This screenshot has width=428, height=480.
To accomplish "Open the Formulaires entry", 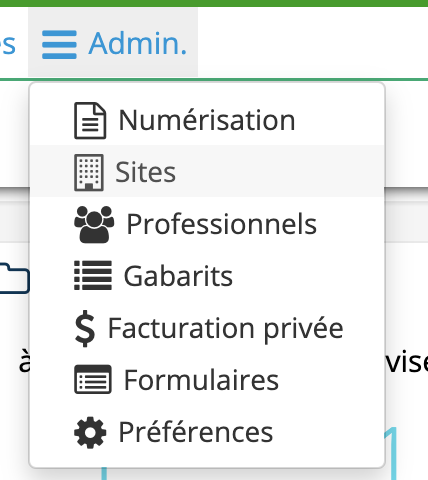I will (x=207, y=380).
